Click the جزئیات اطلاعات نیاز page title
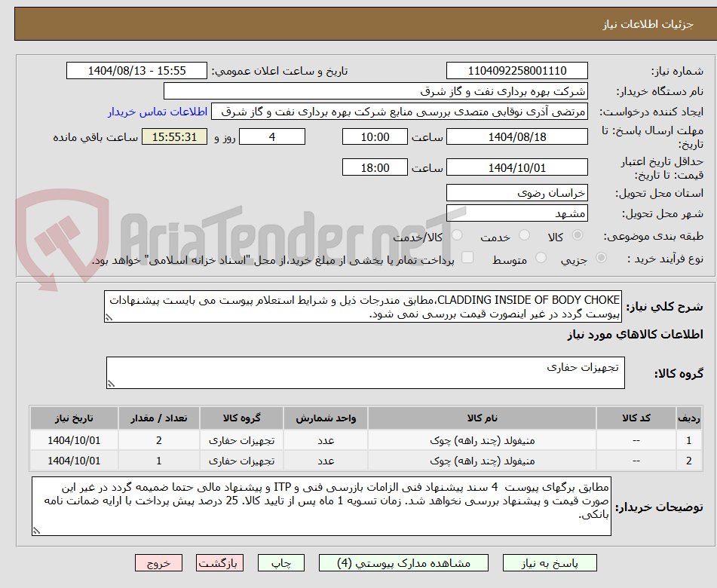The height and width of the screenshot is (588, 717). 648,24
